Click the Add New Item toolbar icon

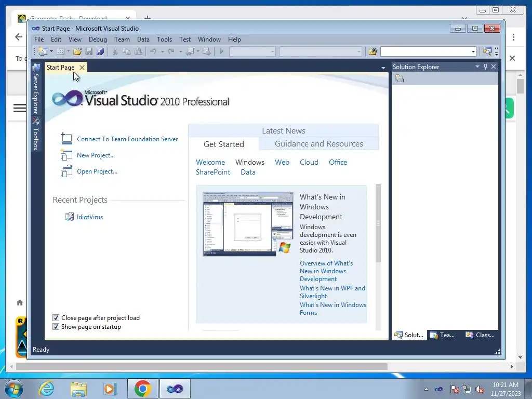[x=60, y=51]
